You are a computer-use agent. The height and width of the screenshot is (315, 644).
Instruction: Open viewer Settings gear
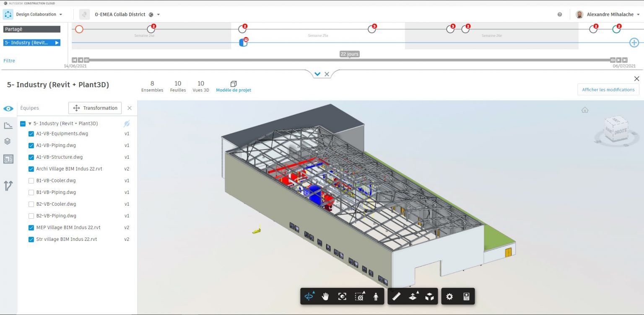coord(449,297)
